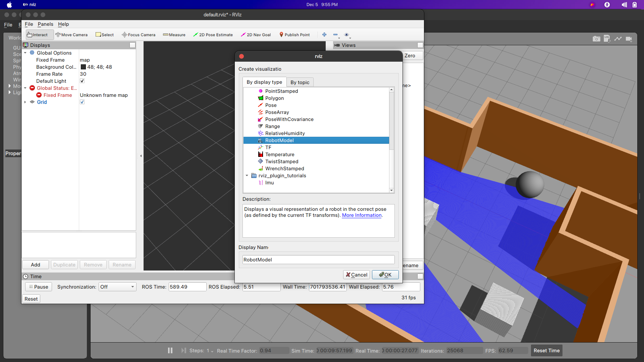Pick the 2D Nav Goal tool
This screenshot has height=362, width=644.
(256, 35)
